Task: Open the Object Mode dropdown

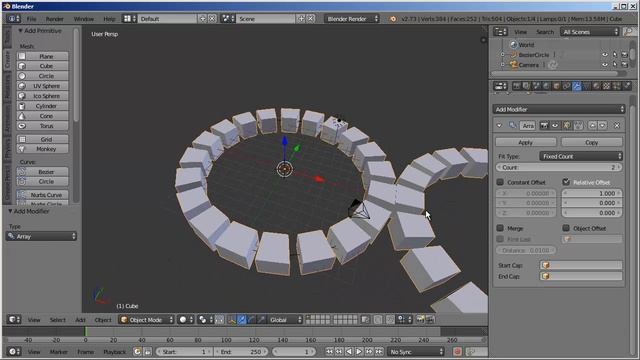Action: (147, 320)
